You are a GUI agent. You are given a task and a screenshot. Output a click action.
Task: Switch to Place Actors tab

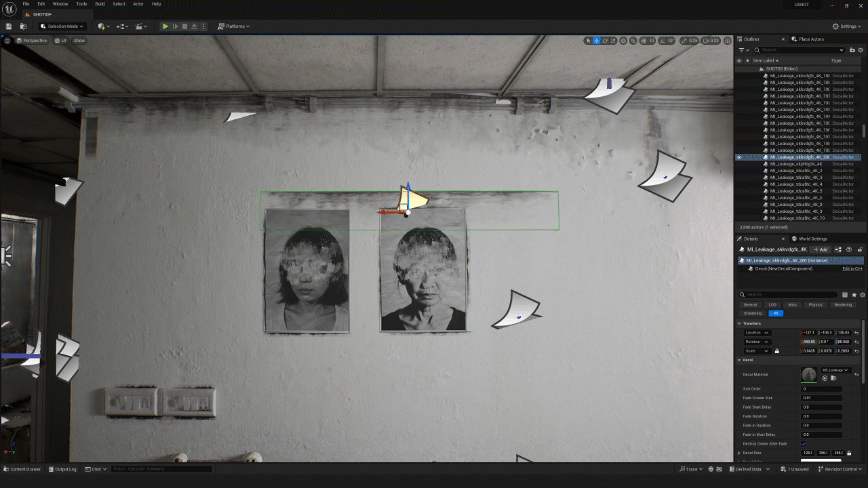coord(808,39)
